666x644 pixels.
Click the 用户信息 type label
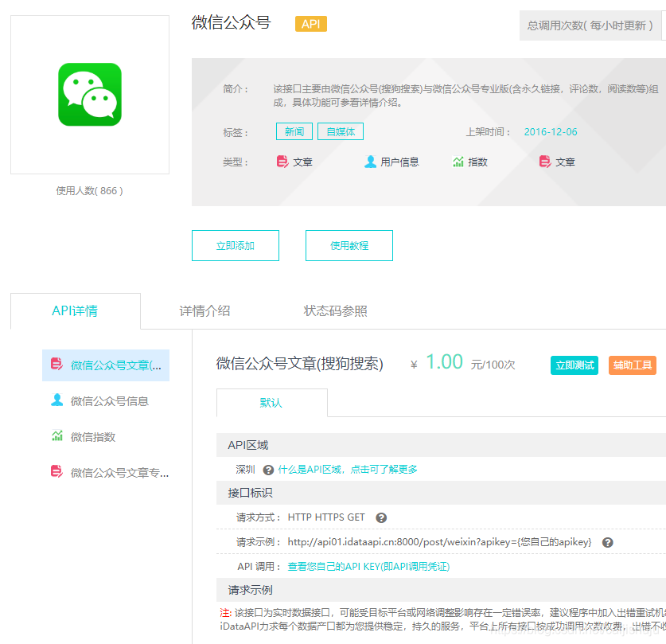399,162
